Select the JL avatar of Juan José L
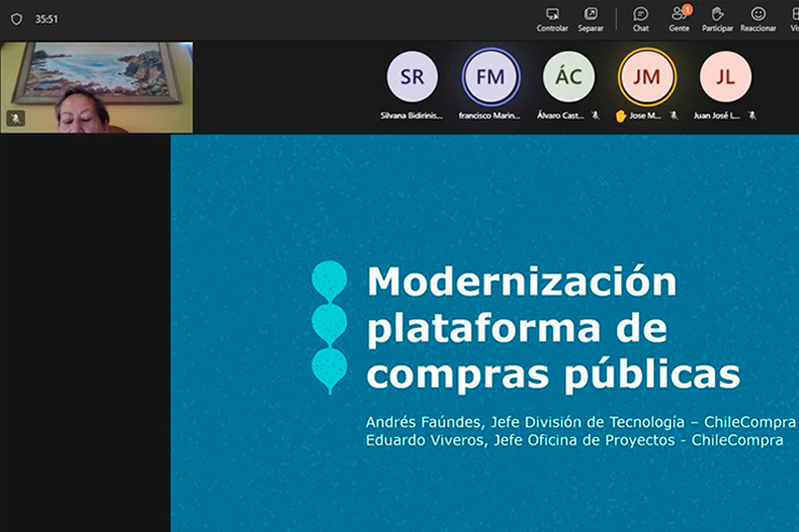 coord(725,77)
